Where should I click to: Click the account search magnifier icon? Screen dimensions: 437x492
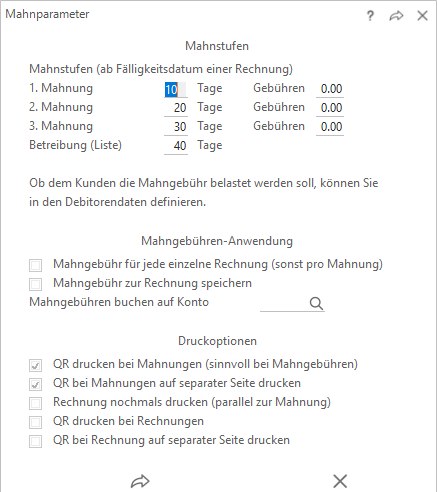point(316,303)
